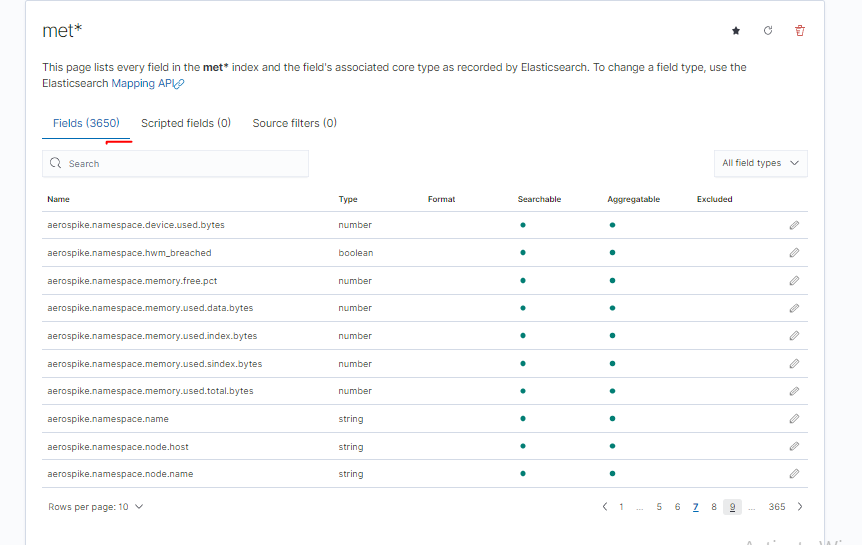Edit the aerospike.namespace.device.used.bytes field pencil icon
This screenshot has width=862, height=545.
(794, 225)
